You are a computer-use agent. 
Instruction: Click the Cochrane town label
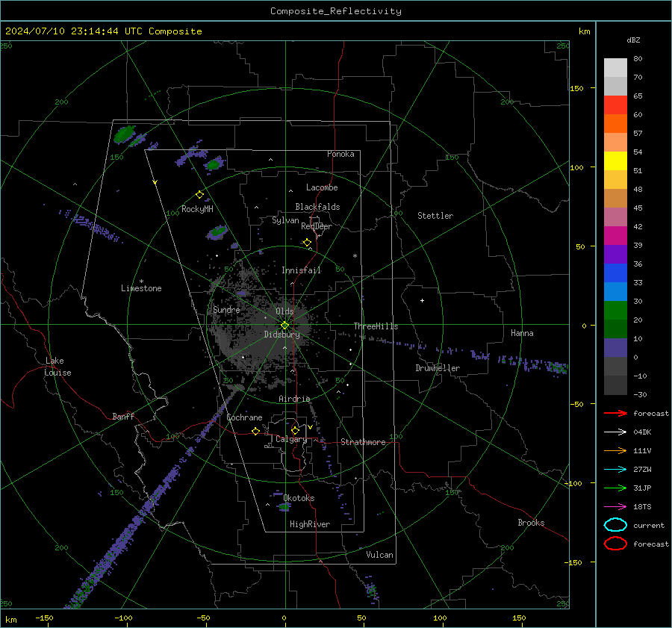click(x=244, y=417)
